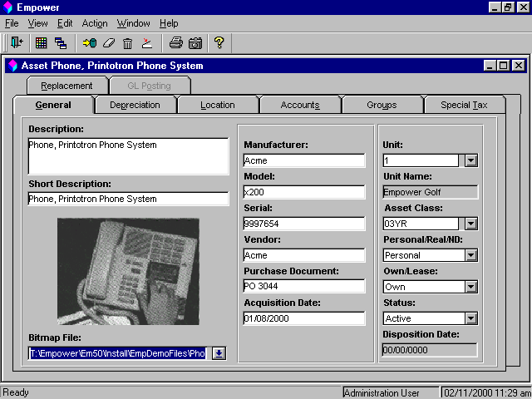Click the Administration User status entry
The width and height of the screenshot is (532, 399).
point(391,392)
